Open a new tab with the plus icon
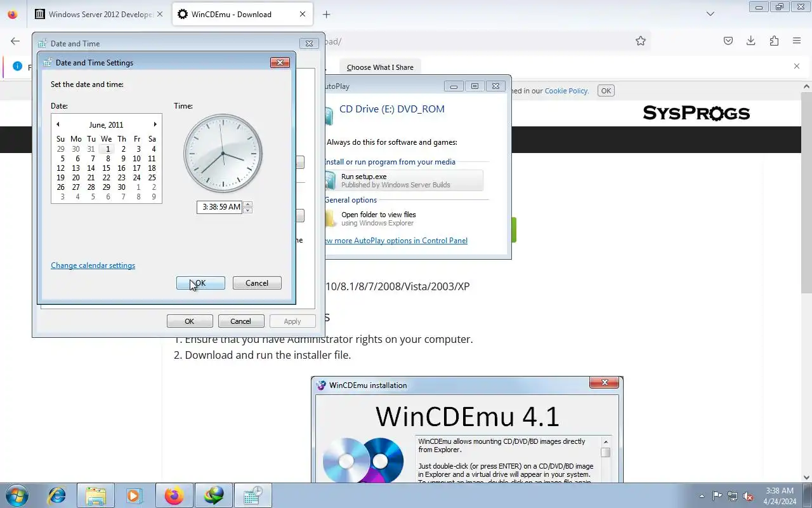Screen dimensions: 812x508 (x=326, y=14)
